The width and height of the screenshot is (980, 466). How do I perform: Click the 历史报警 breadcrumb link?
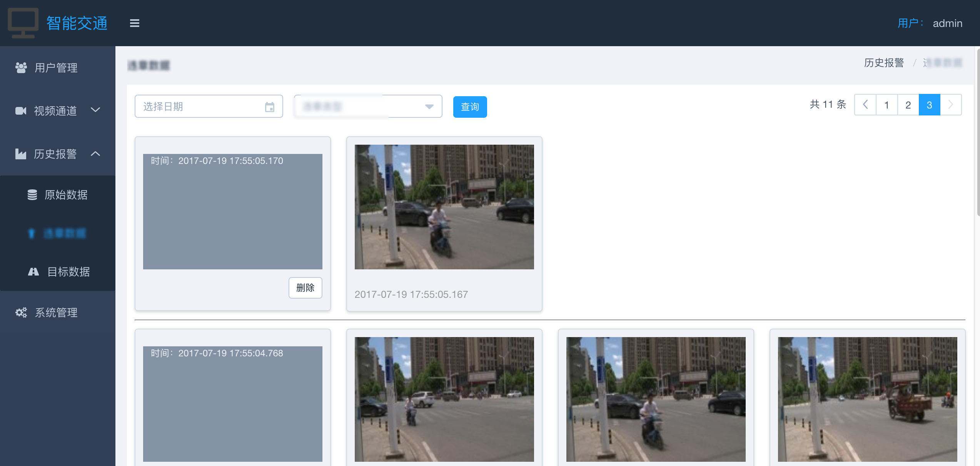[x=884, y=63]
